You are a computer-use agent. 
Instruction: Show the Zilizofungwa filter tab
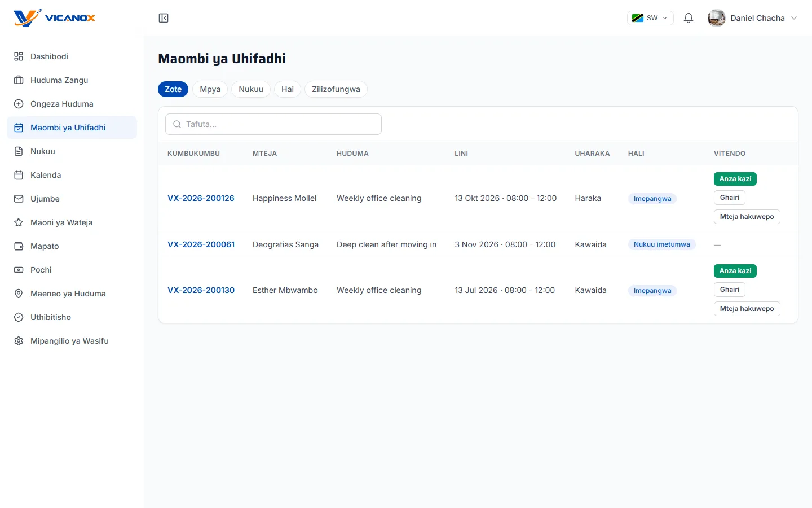coord(336,89)
